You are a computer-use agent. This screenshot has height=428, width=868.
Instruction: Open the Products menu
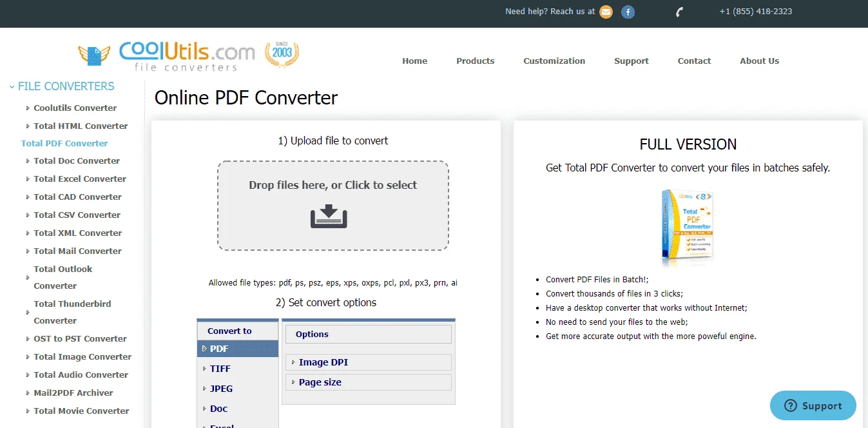(475, 61)
